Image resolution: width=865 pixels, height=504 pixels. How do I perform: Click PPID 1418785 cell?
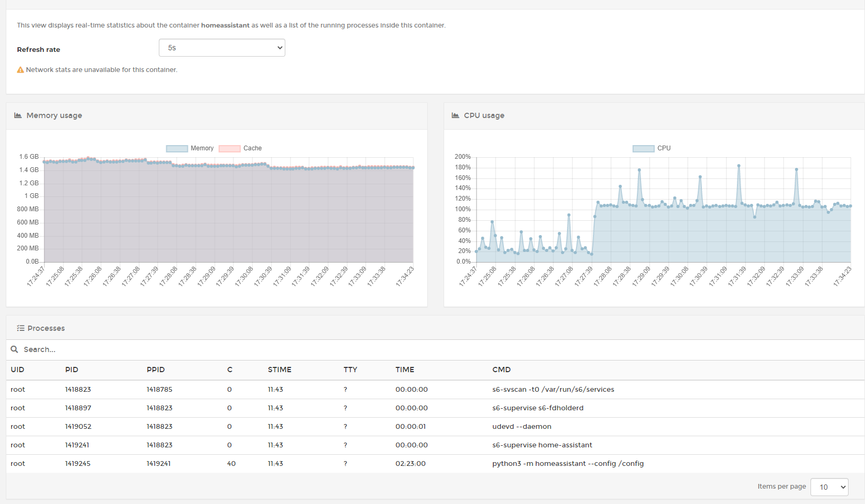(x=159, y=389)
